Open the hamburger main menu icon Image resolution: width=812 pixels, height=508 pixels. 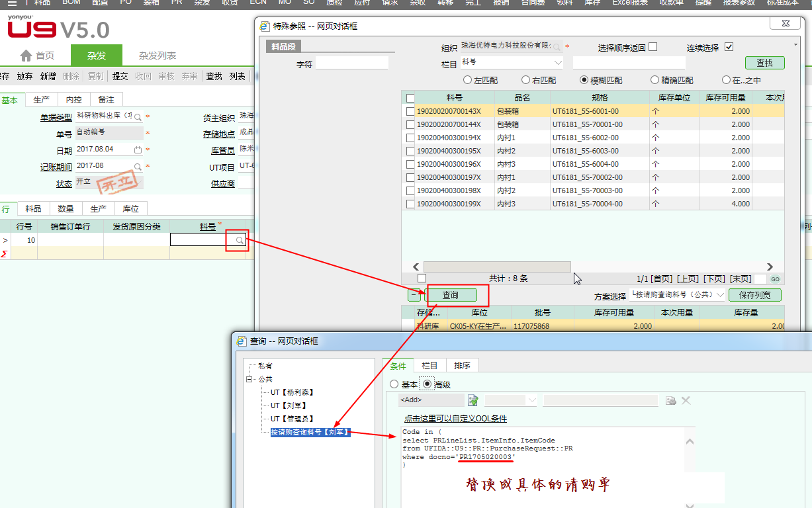[x=13, y=3]
